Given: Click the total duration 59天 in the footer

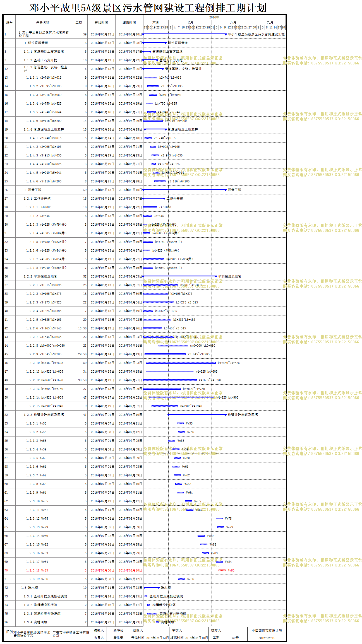Looking at the screenshot, I should pos(236,638).
